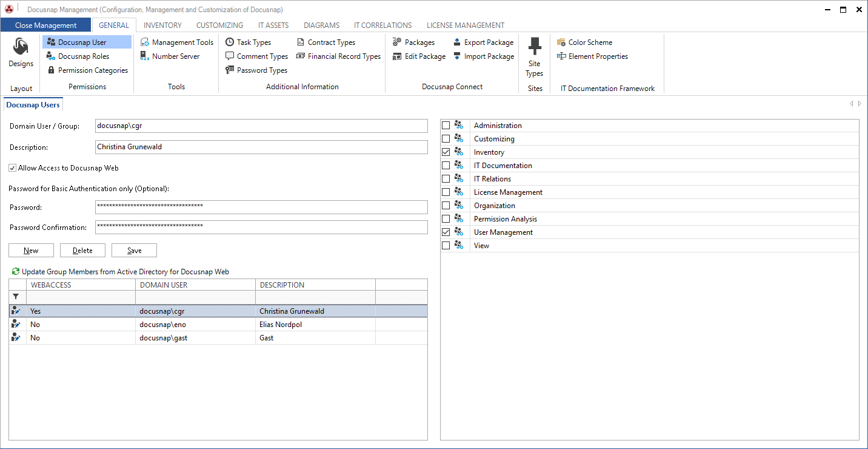The width and height of the screenshot is (868, 449).
Task: Select Docusnap User in Permissions
Action: (x=87, y=42)
